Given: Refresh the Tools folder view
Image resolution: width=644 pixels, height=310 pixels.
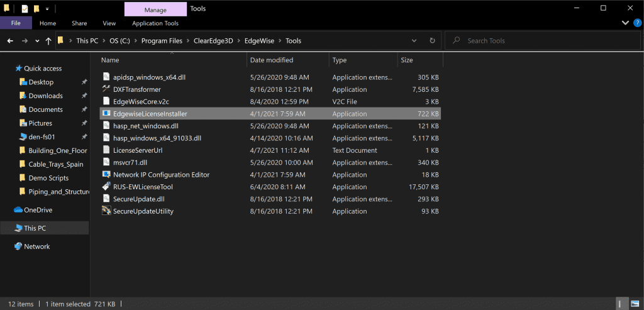Looking at the screenshot, I should pos(432,41).
